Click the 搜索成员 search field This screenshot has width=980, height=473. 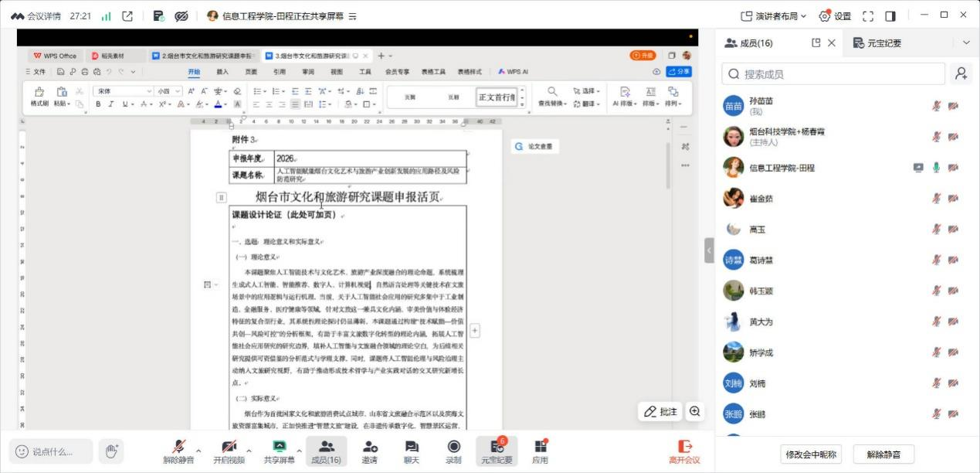pos(833,73)
